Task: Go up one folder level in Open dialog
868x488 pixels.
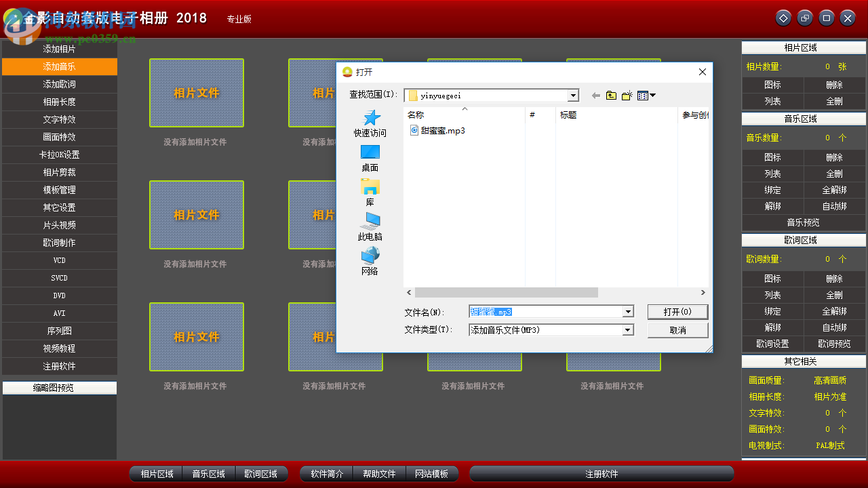Action: point(611,96)
